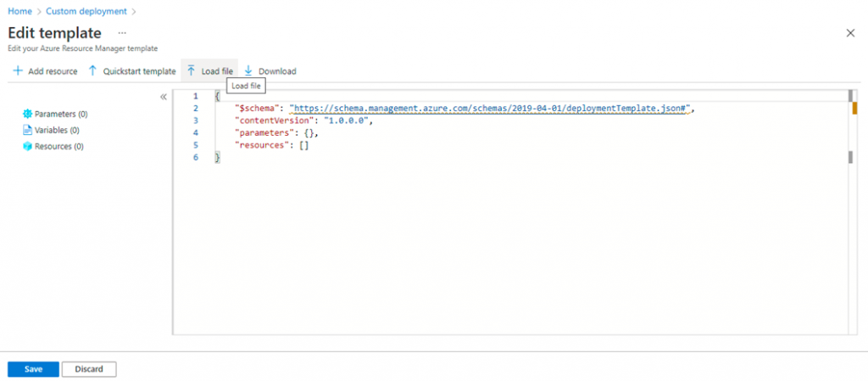
Task: Open Custom deployment breadcrumb link
Action: (86, 11)
